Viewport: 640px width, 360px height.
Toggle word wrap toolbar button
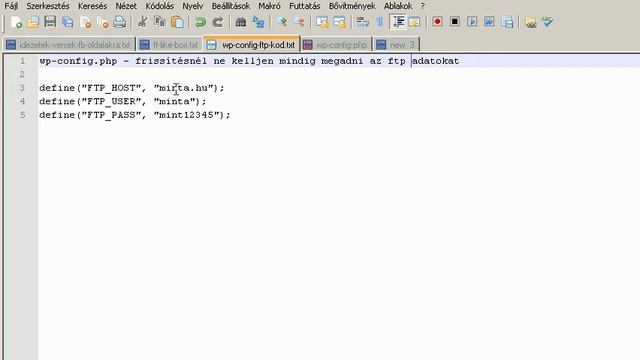click(x=362, y=22)
